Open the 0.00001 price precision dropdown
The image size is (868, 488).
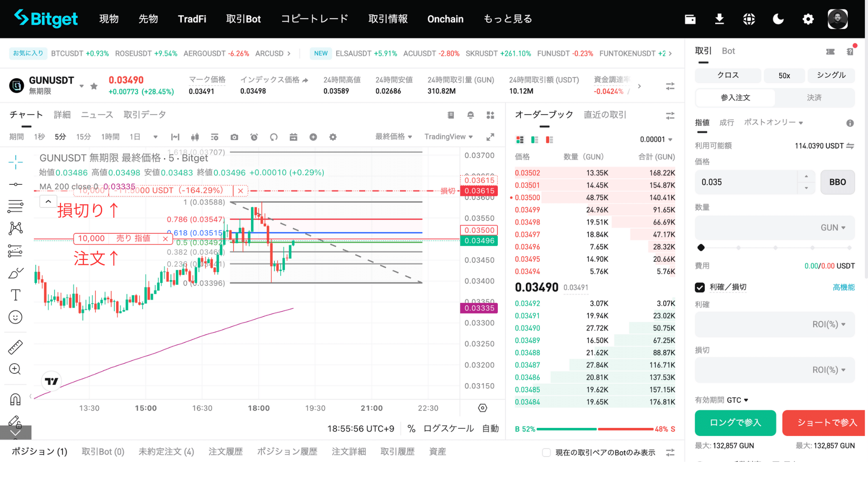[x=656, y=140]
